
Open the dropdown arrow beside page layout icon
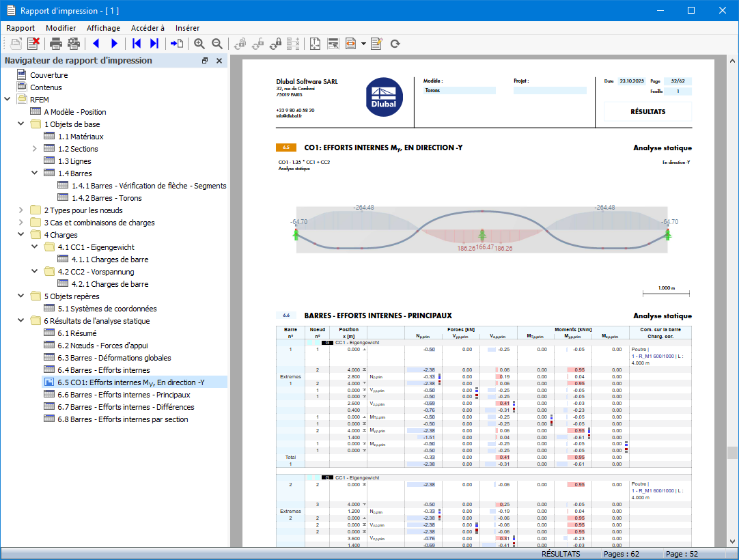(363, 44)
